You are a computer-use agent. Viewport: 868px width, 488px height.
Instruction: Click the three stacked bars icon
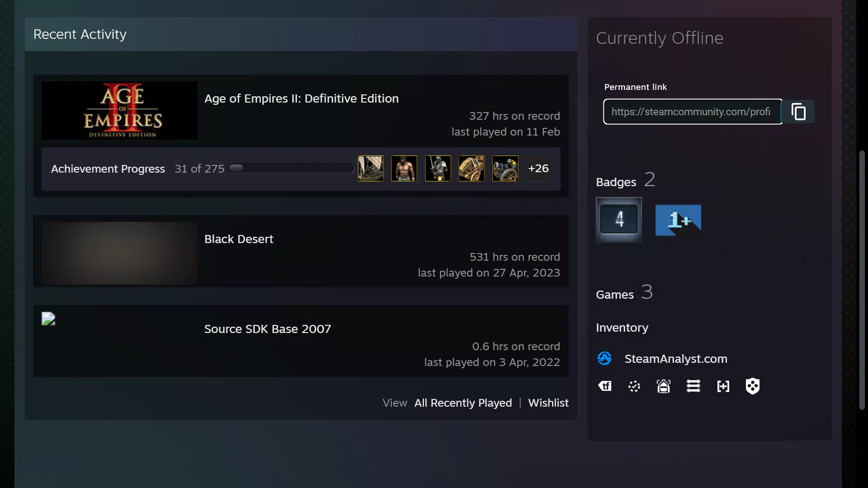click(x=693, y=386)
